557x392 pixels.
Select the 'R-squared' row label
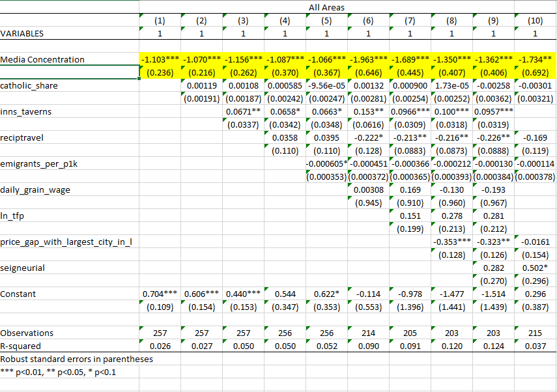click(70, 346)
